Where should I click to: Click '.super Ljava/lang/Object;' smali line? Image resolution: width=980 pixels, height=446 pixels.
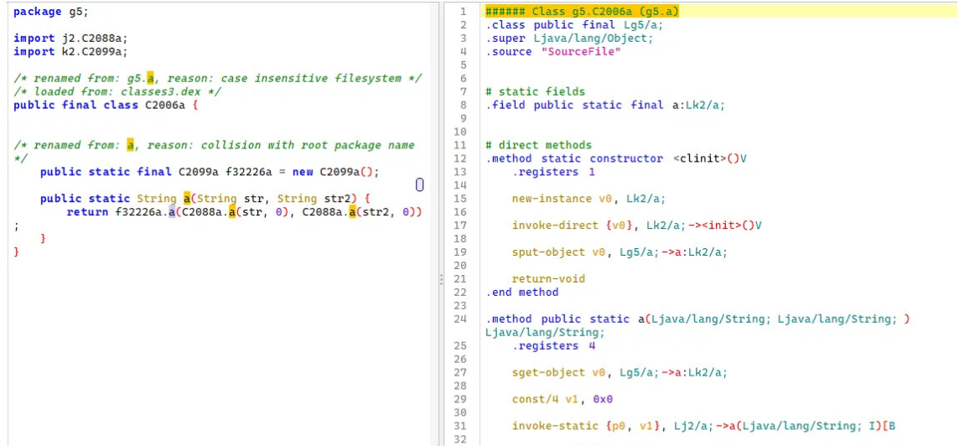point(569,38)
